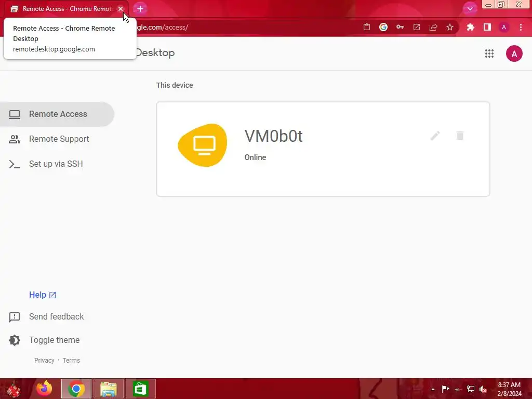Click the Online status text
532x399 pixels.
(255, 157)
